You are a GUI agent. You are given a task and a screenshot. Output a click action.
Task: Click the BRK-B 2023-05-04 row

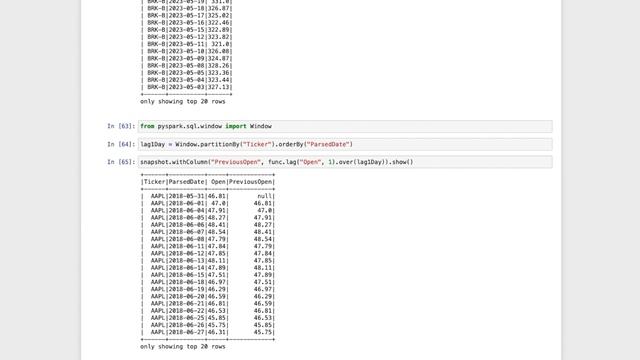pyautogui.click(x=187, y=80)
